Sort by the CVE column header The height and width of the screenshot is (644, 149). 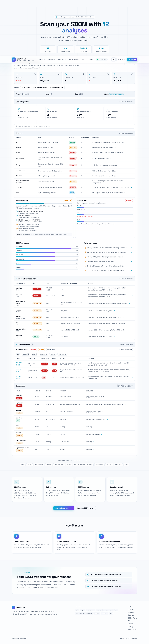click(x=18, y=359)
